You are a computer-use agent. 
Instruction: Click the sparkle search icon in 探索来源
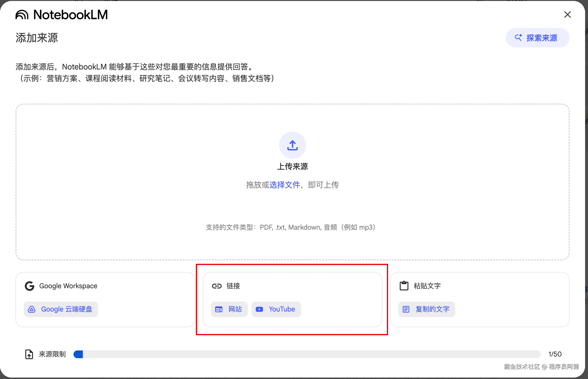(518, 38)
